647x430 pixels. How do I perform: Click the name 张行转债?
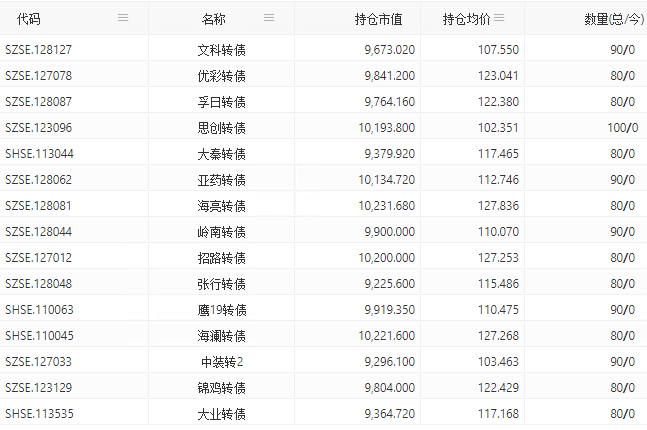[x=222, y=284]
